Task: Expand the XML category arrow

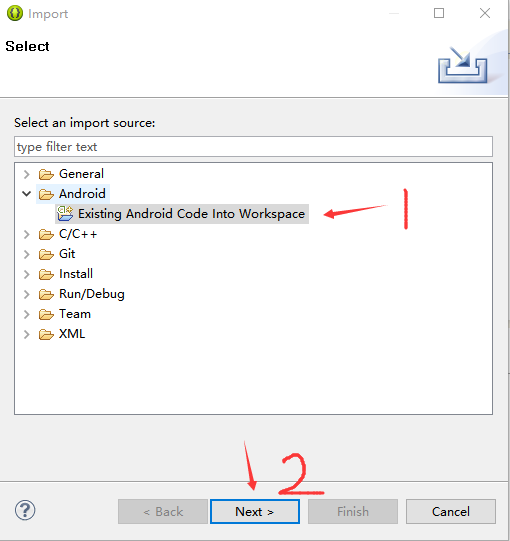Action: 27,334
